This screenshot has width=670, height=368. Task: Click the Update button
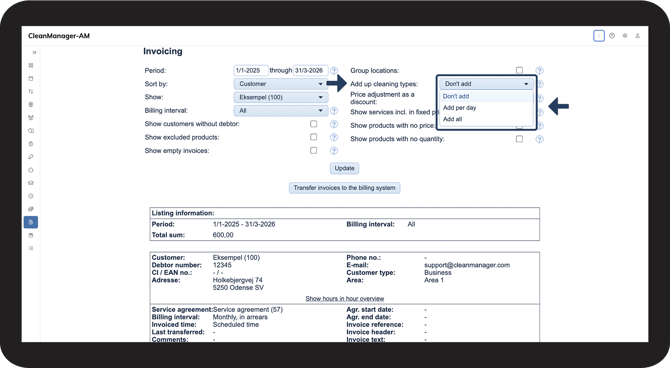344,168
